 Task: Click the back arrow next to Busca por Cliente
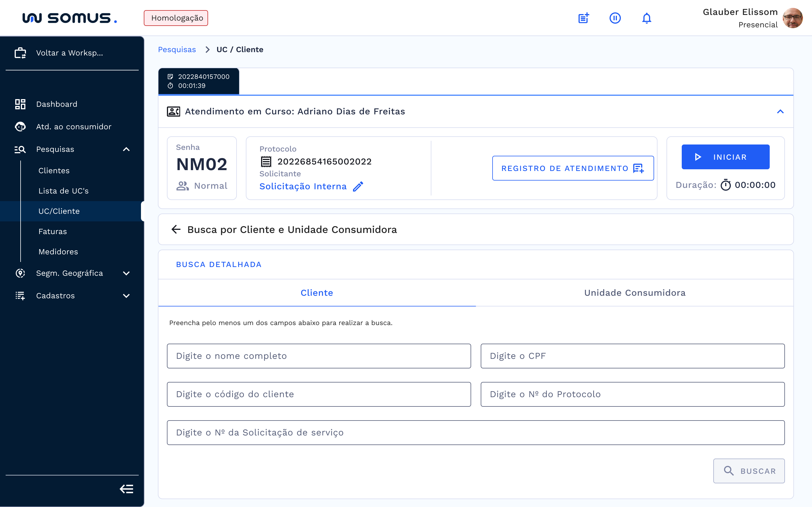[176, 229]
